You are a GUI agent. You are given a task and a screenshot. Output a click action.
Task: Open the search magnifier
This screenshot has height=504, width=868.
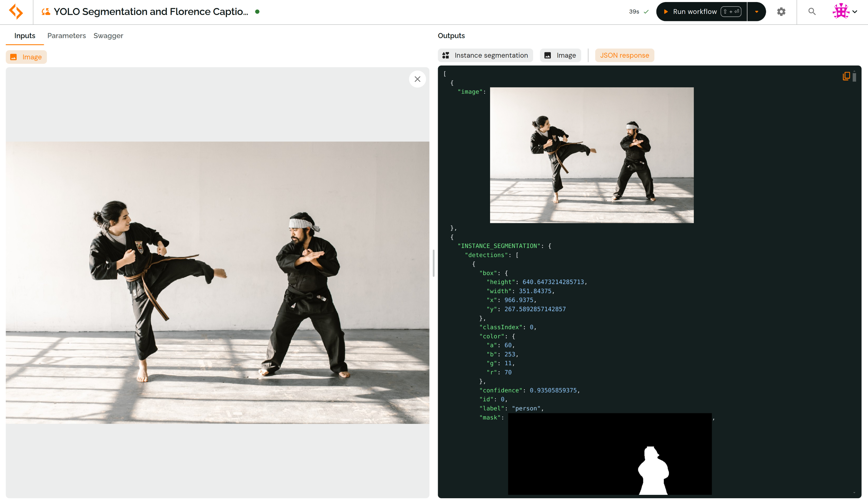pyautogui.click(x=812, y=12)
